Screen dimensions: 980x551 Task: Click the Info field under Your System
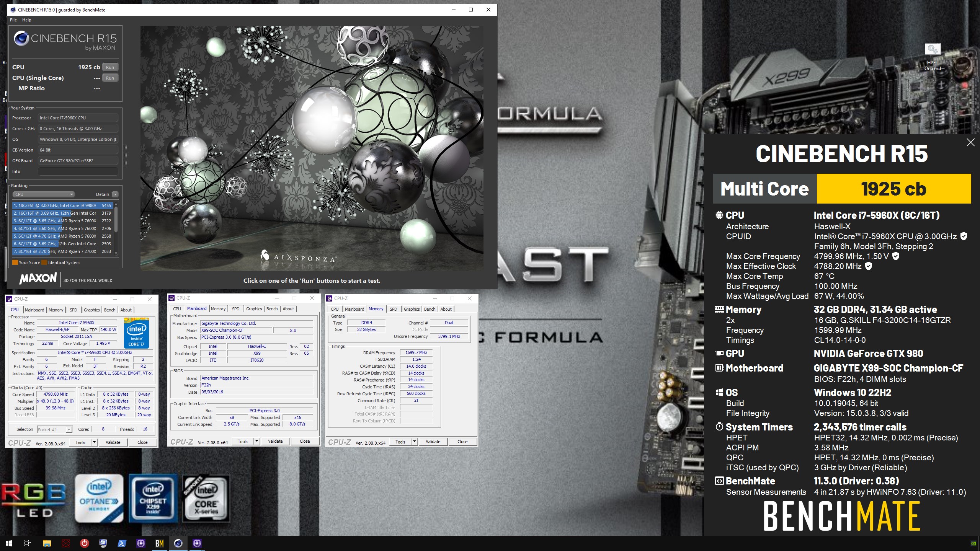[x=78, y=171]
